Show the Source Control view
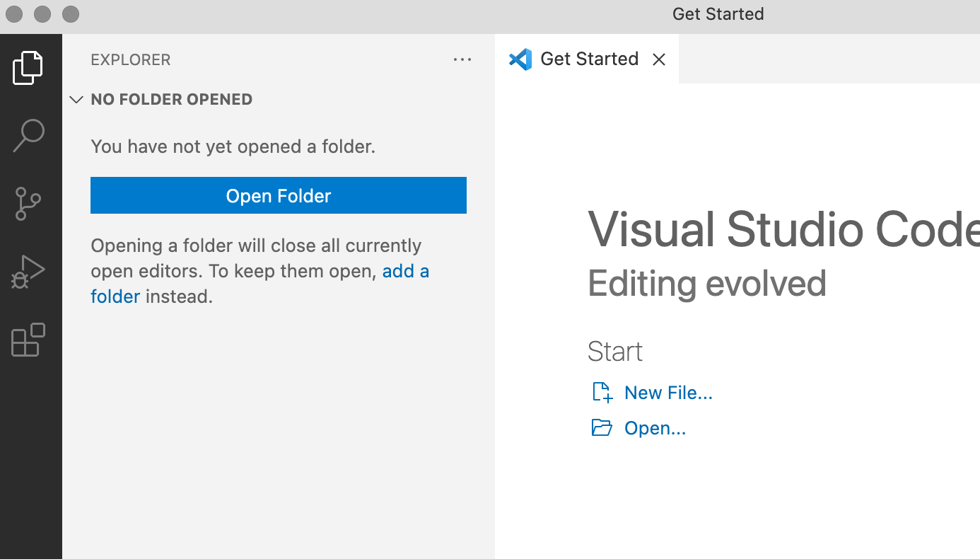Screen dimensions: 980x559 [28, 204]
